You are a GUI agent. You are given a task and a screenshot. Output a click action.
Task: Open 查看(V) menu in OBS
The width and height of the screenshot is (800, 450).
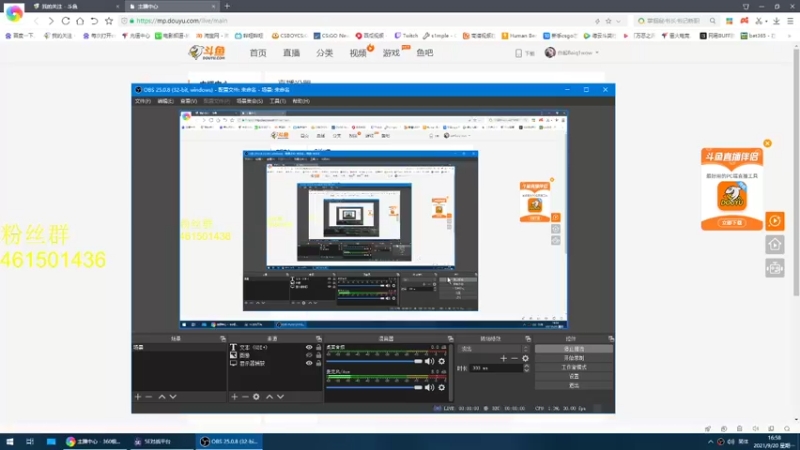pyautogui.click(x=188, y=101)
